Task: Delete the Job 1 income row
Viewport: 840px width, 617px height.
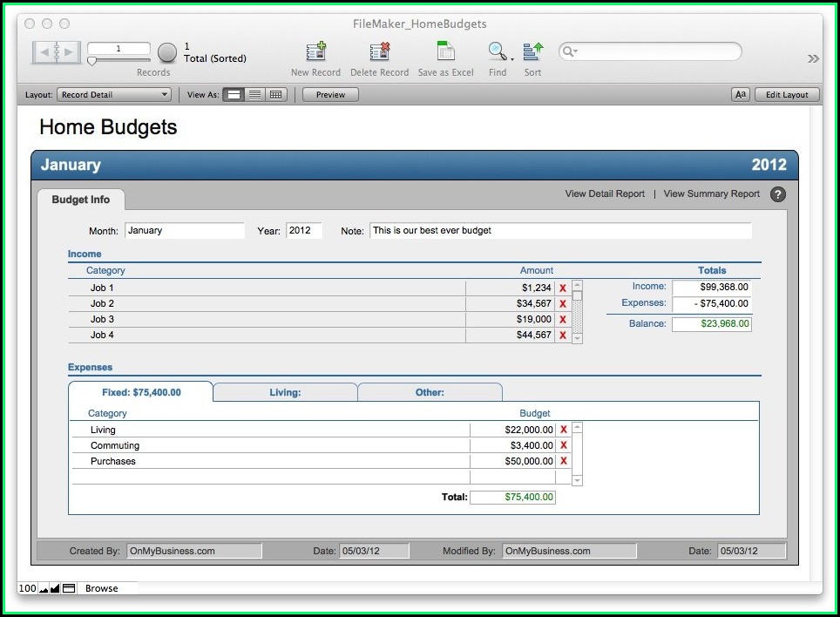Action: tap(563, 288)
